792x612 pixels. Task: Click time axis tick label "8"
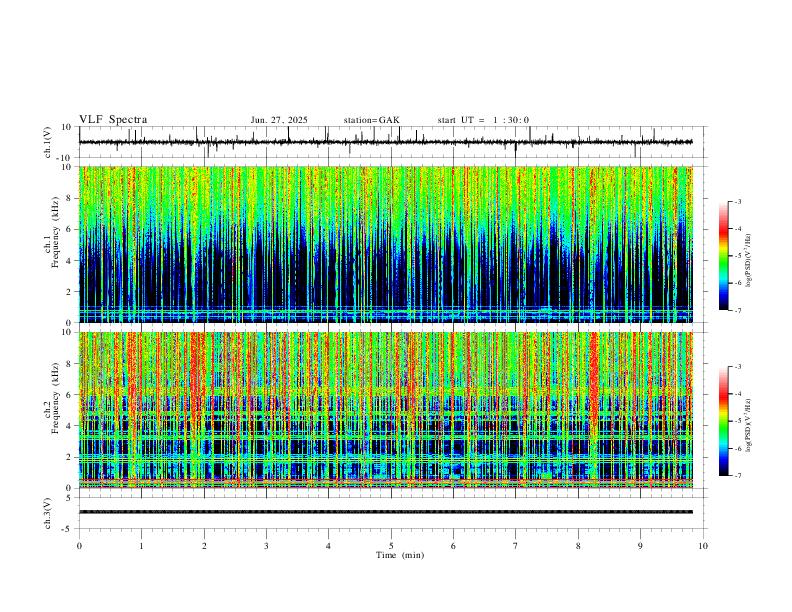pos(578,546)
